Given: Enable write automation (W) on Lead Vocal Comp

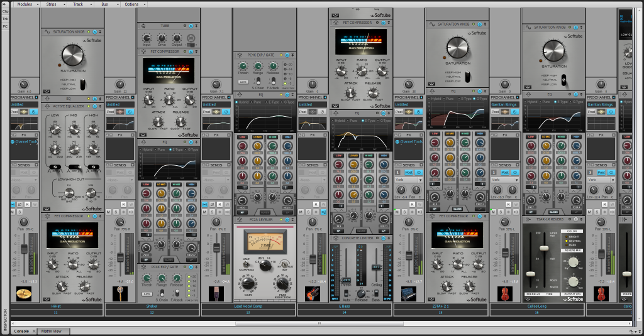Looking at the screenshot, I should coord(226,204).
